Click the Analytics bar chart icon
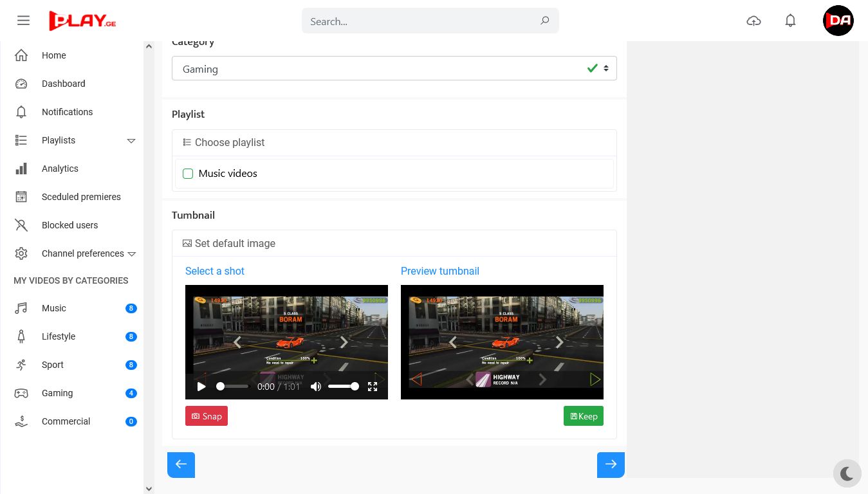The image size is (868, 494). click(21, 169)
